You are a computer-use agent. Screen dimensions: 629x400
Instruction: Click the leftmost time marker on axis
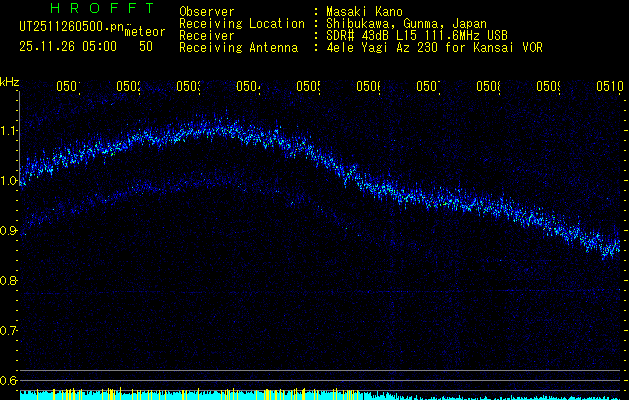tap(68, 87)
